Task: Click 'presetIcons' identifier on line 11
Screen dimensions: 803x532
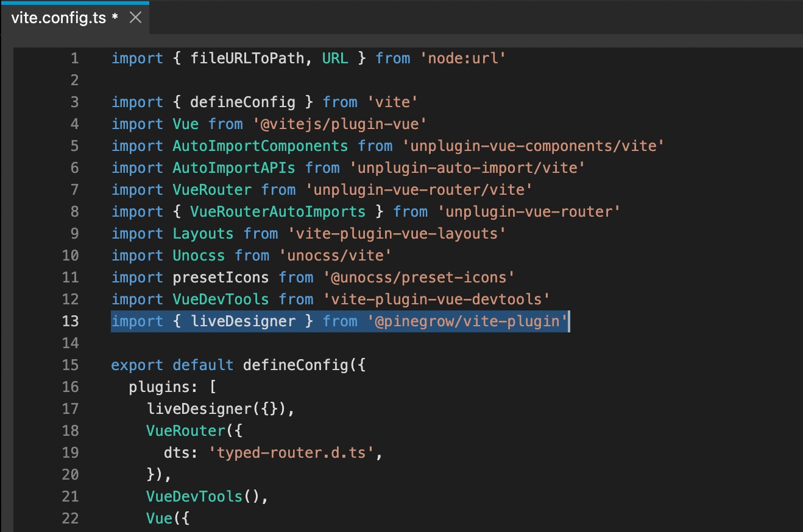Action: click(221, 278)
